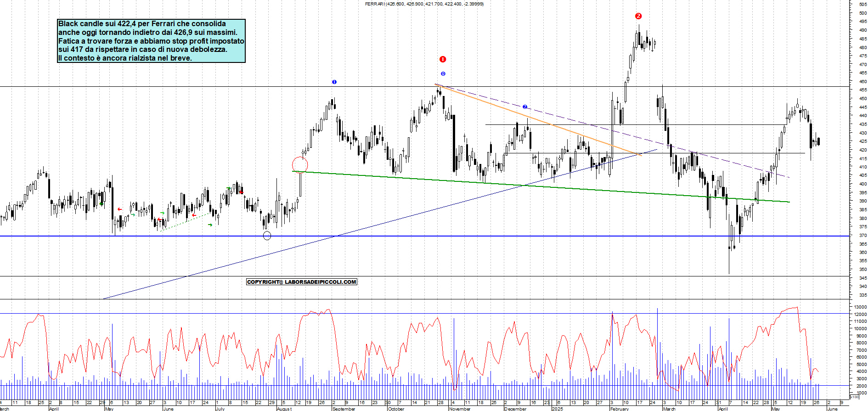Click the February month label on the time axis

tap(620, 409)
